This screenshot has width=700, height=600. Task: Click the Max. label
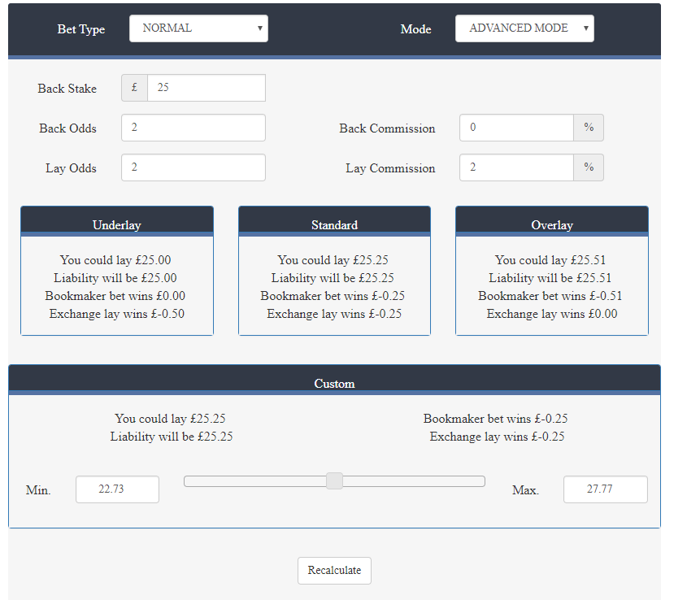click(x=525, y=490)
